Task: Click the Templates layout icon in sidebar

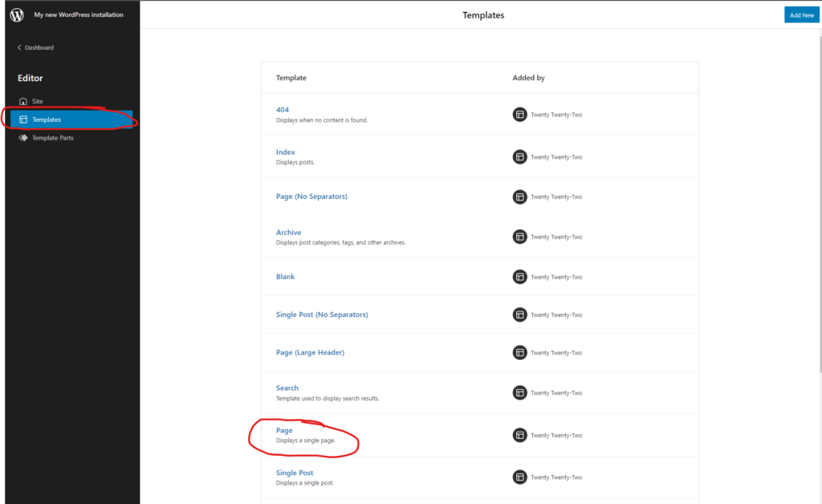Action: [x=23, y=120]
